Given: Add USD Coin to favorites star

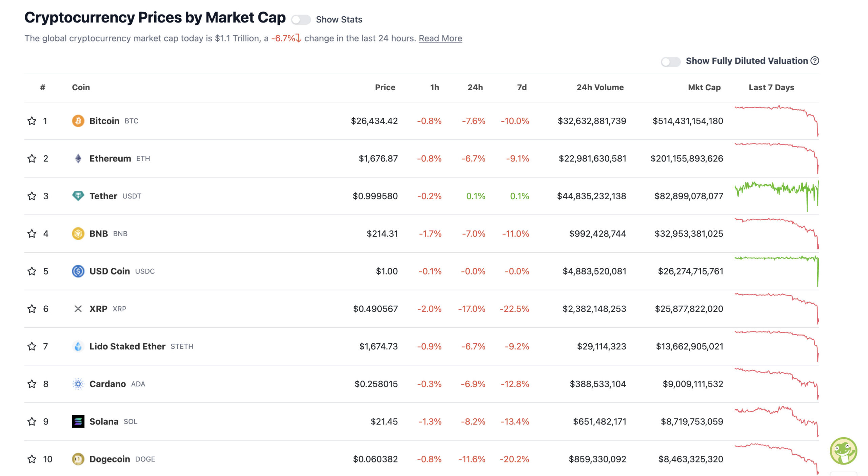Looking at the screenshot, I should coord(32,271).
